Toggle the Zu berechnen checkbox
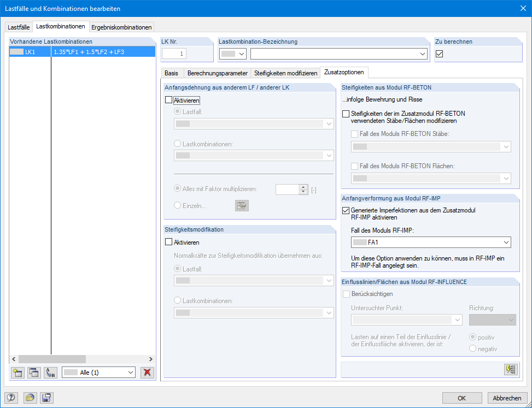The height and width of the screenshot is (408, 532). [x=440, y=54]
